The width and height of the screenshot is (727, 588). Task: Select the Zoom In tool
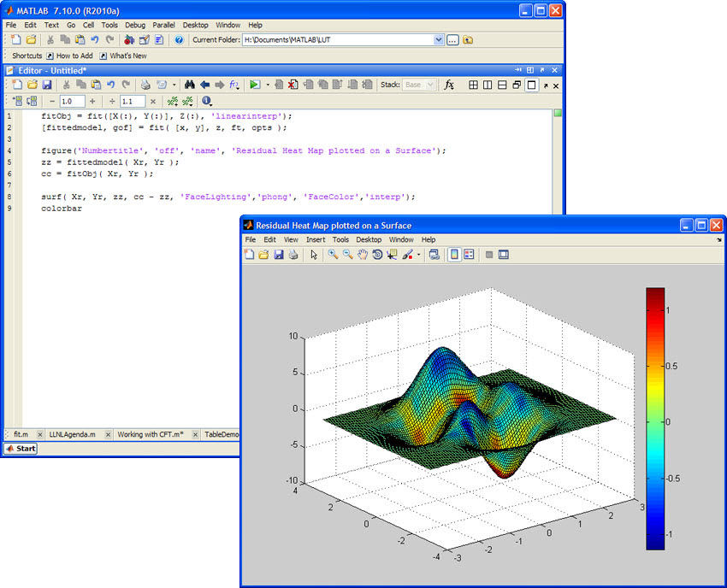click(x=333, y=255)
